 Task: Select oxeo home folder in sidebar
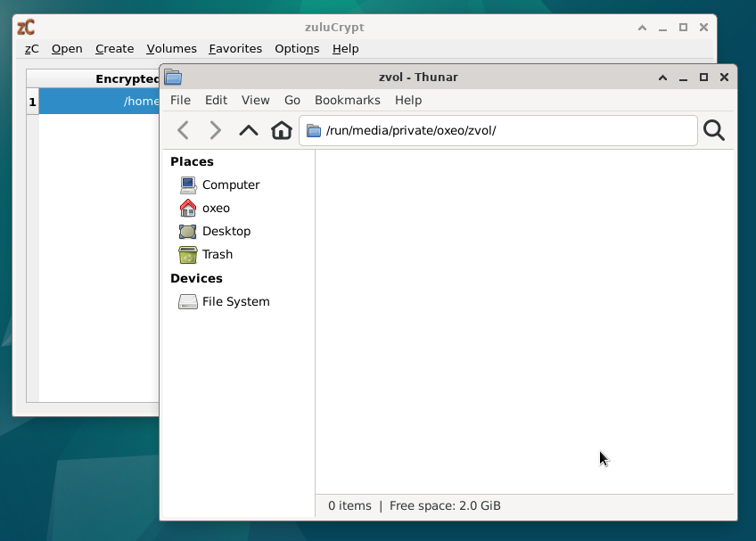tap(216, 208)
